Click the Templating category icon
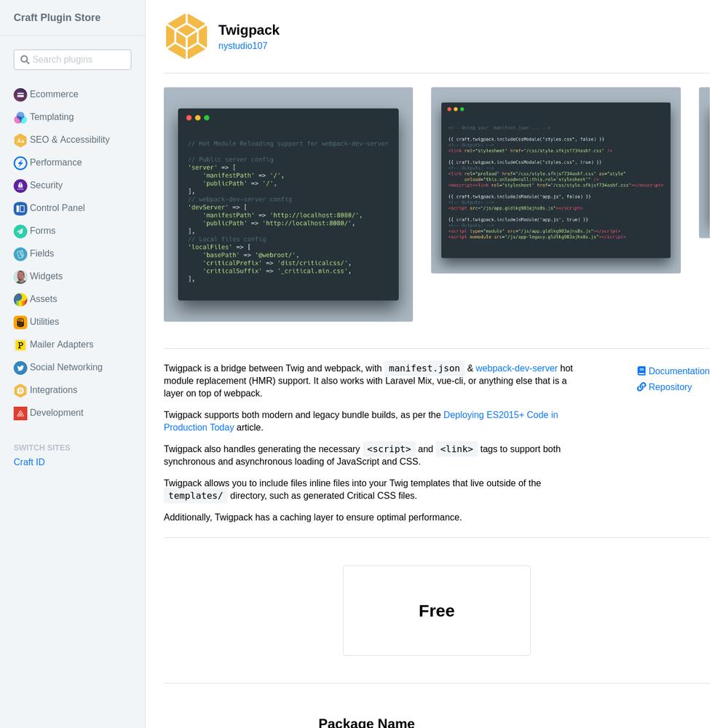728x728 pixels. coord(20,117)
